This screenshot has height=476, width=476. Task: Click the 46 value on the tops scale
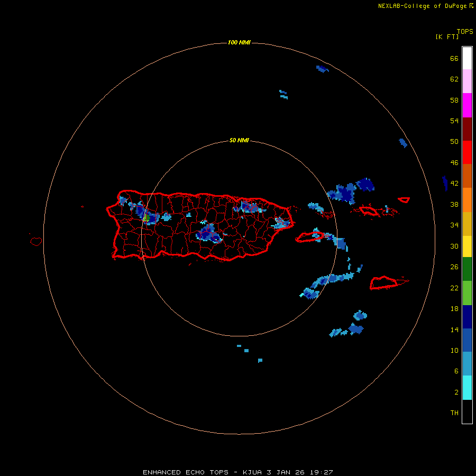tap(454, 163)
